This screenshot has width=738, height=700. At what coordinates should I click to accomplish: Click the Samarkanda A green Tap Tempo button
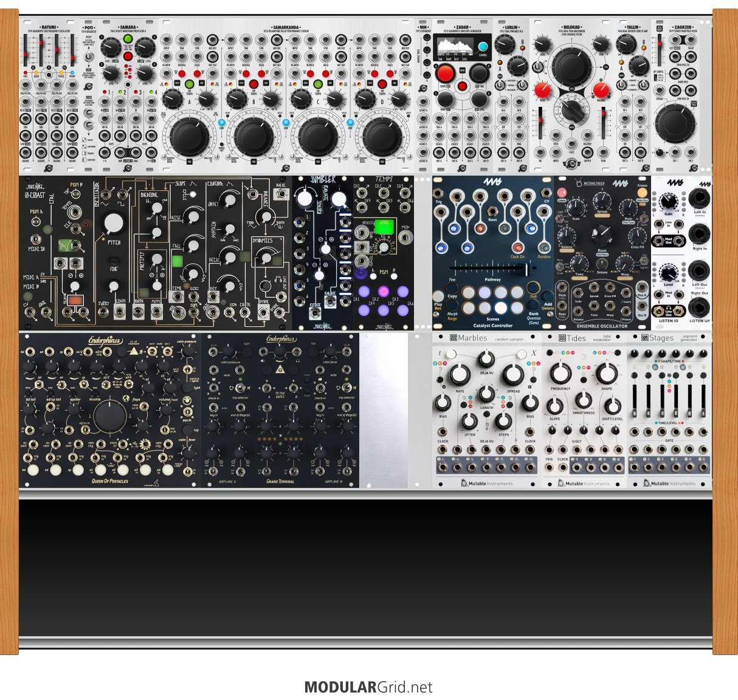tap(188, 84)
